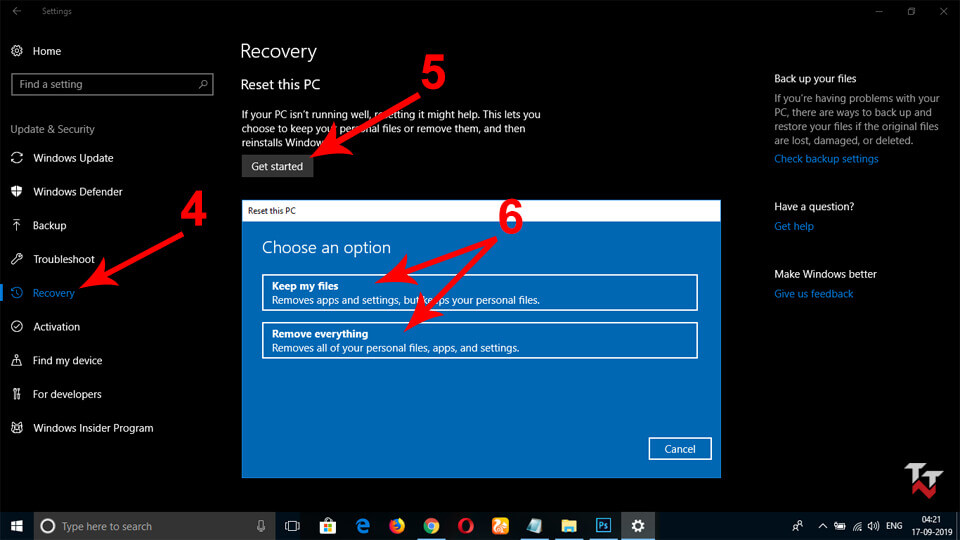Launch Google Chrome from the taskbar
The width and height of the screenshot is (960, 540).
click(x=431, y=526)
